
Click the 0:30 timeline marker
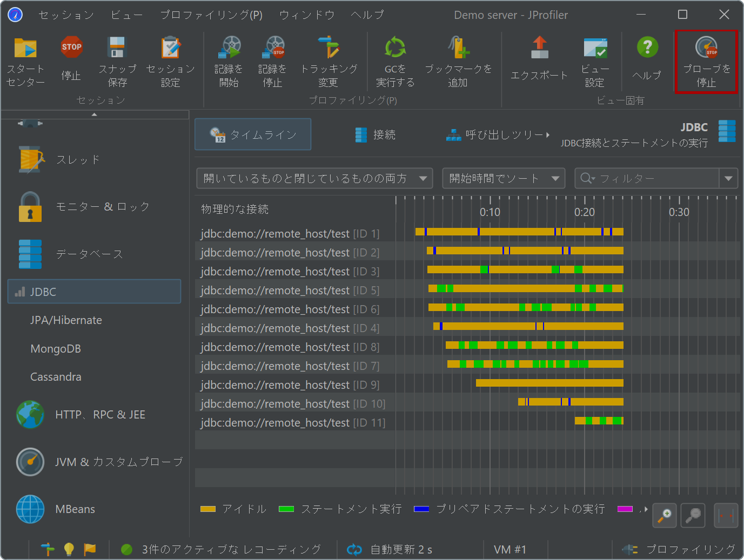(679, 212)
